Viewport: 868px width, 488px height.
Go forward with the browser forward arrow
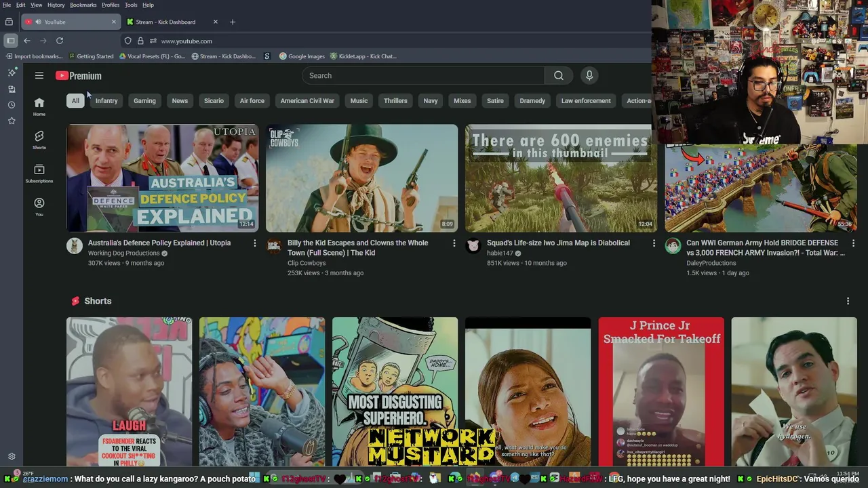[x=43, y=41]
